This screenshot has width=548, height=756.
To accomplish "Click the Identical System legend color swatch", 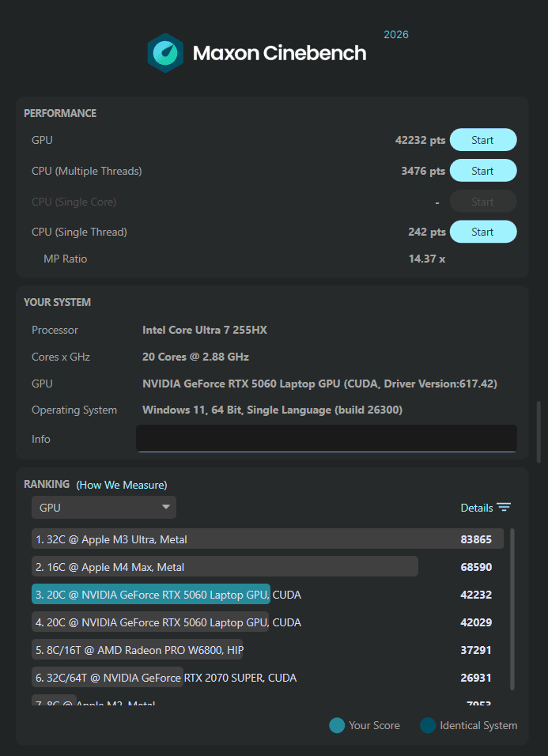I will 428,725.
